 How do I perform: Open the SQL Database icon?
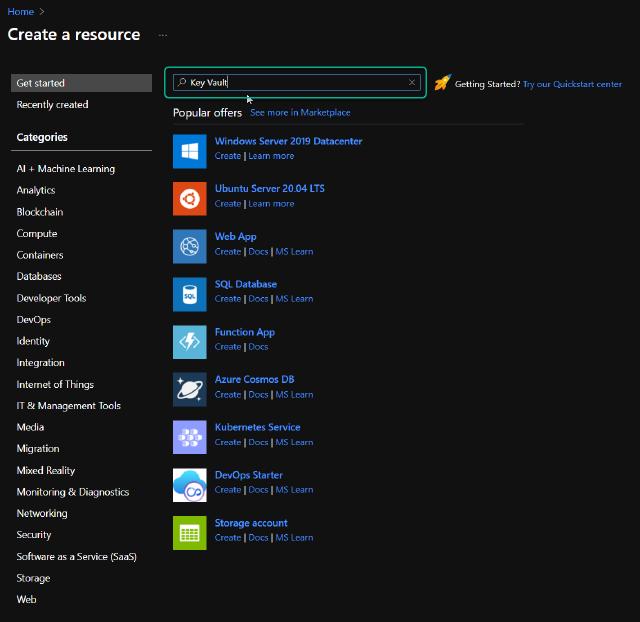189,293
